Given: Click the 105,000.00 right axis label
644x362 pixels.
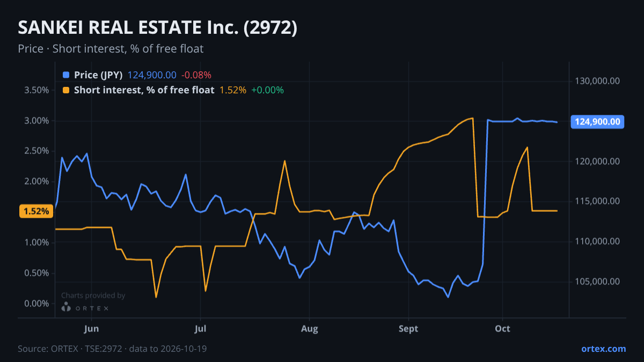Looking at the screenshot, I should (598, 282).
